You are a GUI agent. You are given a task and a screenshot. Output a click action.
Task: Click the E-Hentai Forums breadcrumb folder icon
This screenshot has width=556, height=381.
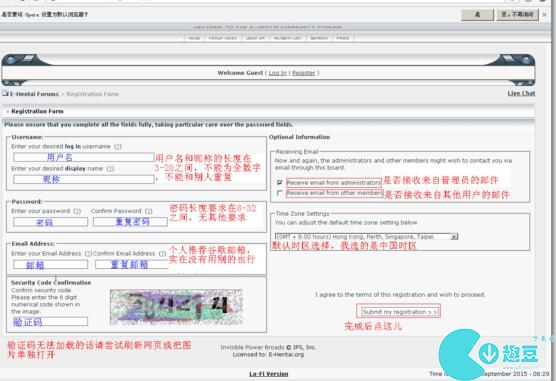click(x=5, y=94)
